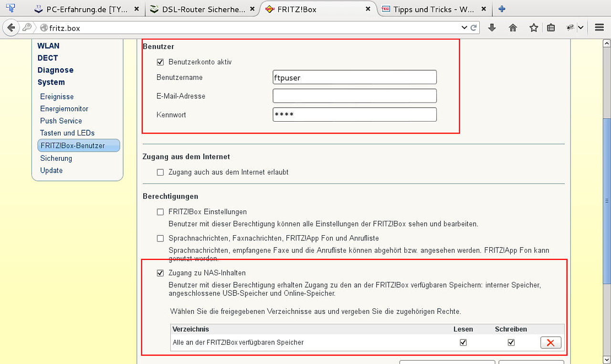
Task: Close the DSL-Router Sicherheit tab
Action: (253, 9)
